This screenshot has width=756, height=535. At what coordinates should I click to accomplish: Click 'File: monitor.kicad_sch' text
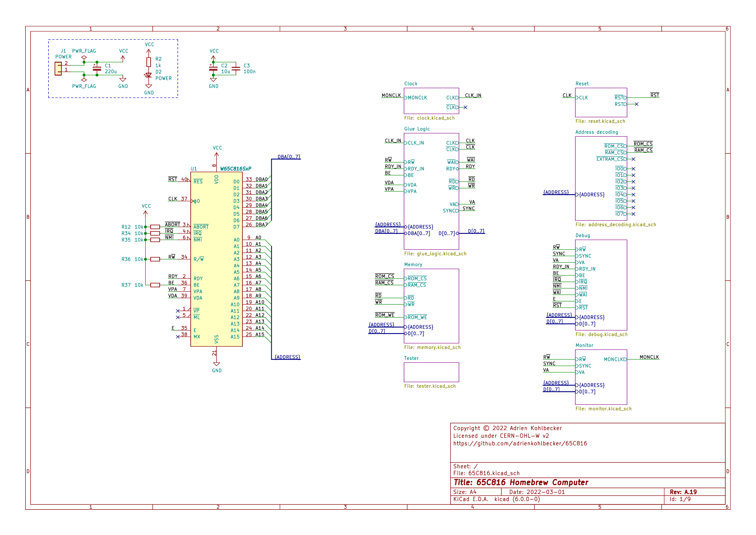coord(603,409)
